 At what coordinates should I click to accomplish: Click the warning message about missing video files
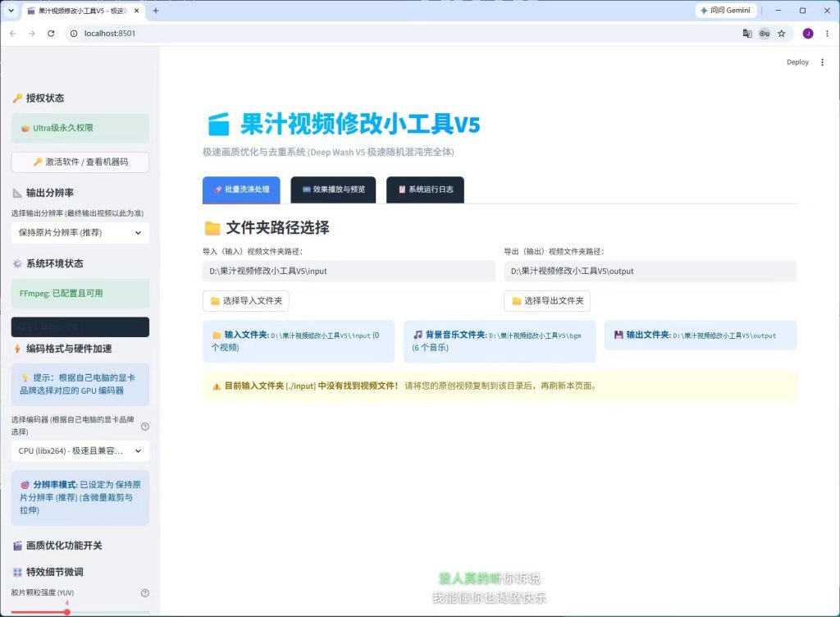pos(500,386)
